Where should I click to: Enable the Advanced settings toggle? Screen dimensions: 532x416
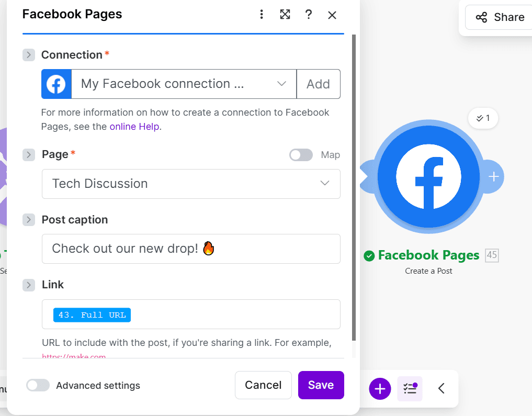pyautogui.click(x=38, y=386)
